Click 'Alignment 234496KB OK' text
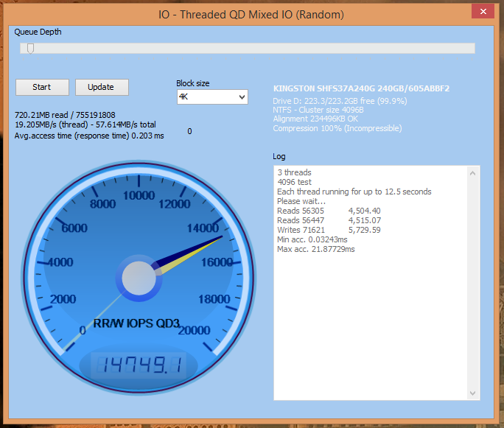The height and width of the screenshot is (428, 504). tap(315, 119)
